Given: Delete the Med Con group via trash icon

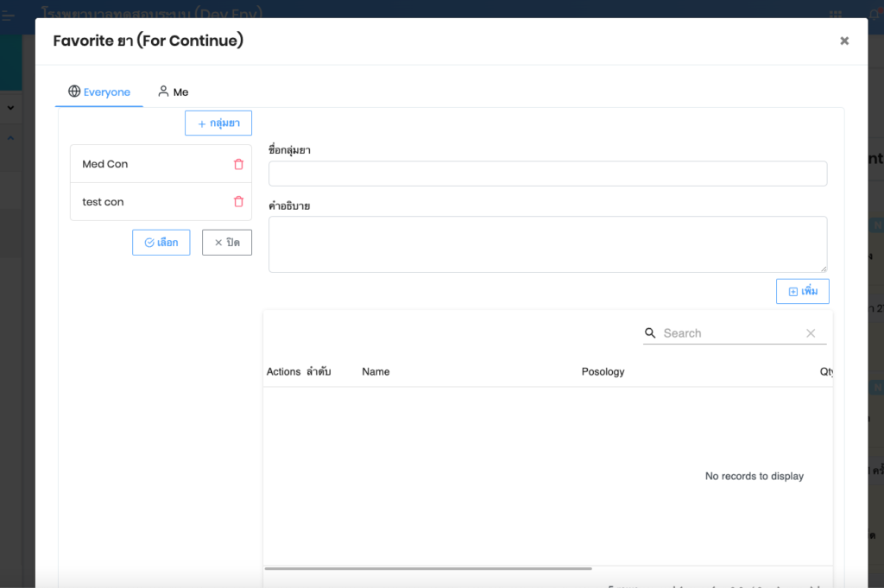Looking at the screenshot, I should [x=239, y=164].
